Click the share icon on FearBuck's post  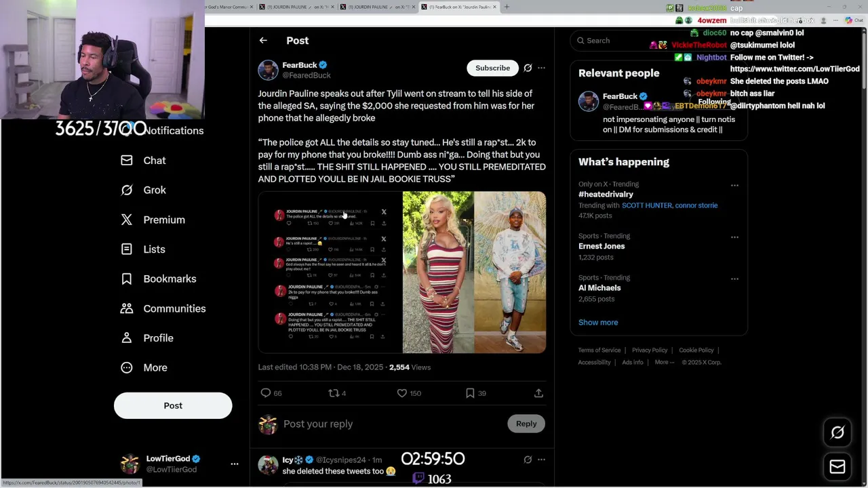pyautogui.click(x=538, y=393)
